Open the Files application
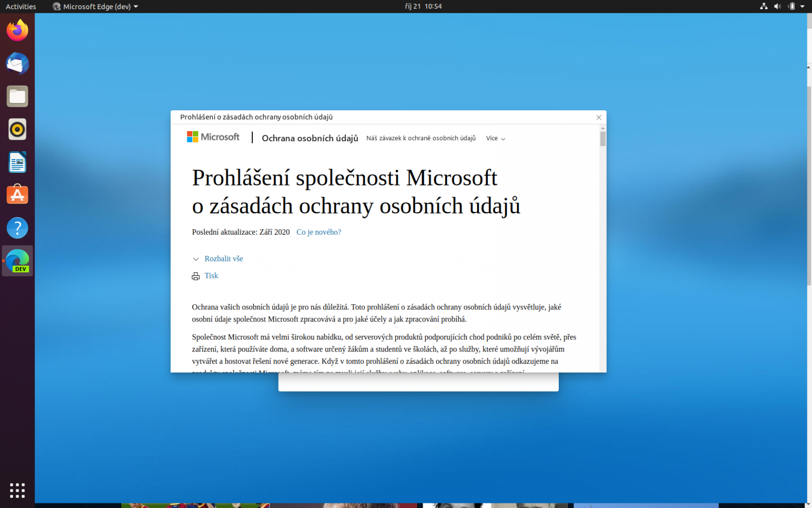The height and width of the screenshot is (508, 812). tap(17, 96)
